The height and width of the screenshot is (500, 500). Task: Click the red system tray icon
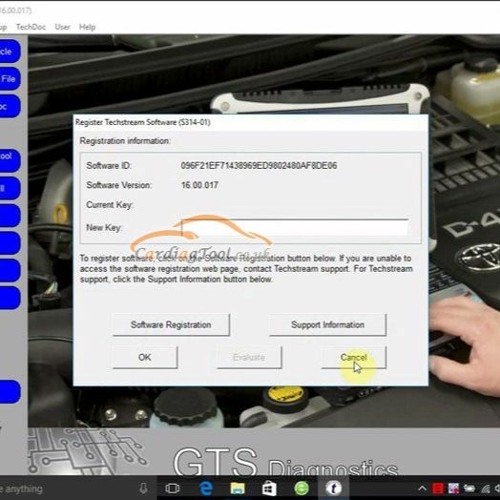pos(437,489)
